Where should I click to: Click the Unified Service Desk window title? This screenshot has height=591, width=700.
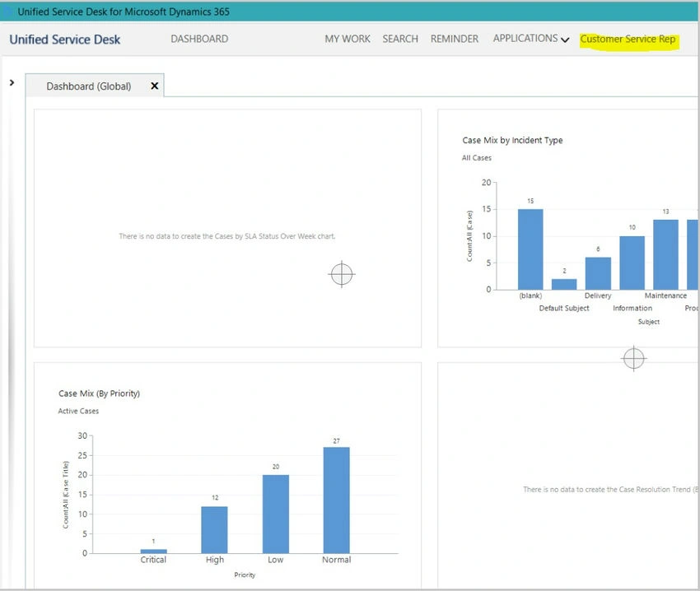(x=124, y=12)
